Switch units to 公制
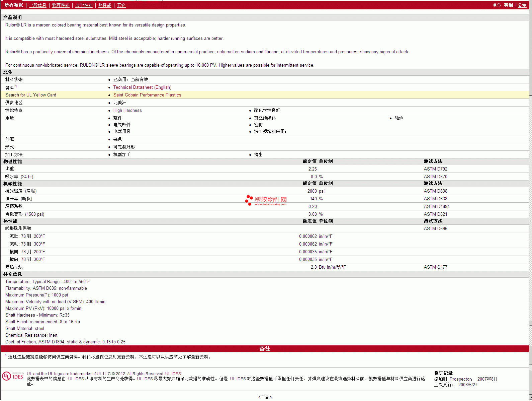The width and height of the screenshot is (532, 401). 522,5
